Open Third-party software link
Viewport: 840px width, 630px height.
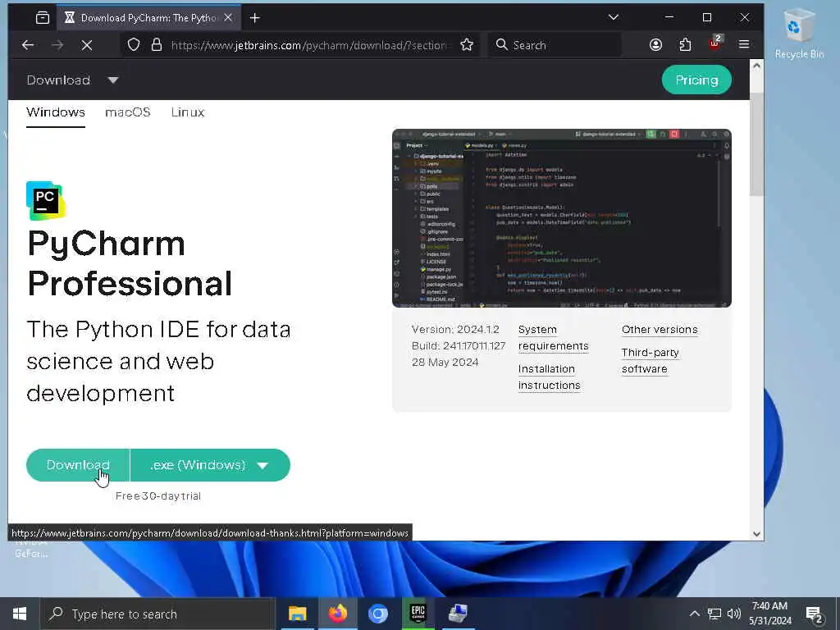point(650,361)
